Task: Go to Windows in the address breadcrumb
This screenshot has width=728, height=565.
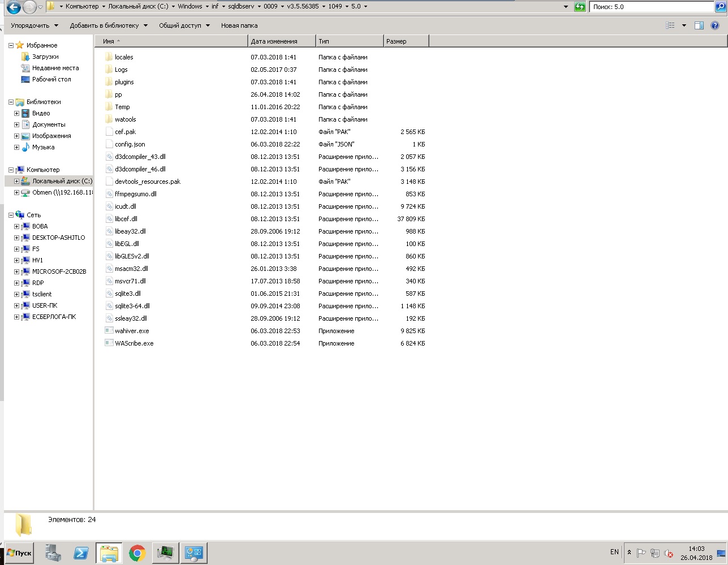Action: pyautogui.click(x=190, y=7)
